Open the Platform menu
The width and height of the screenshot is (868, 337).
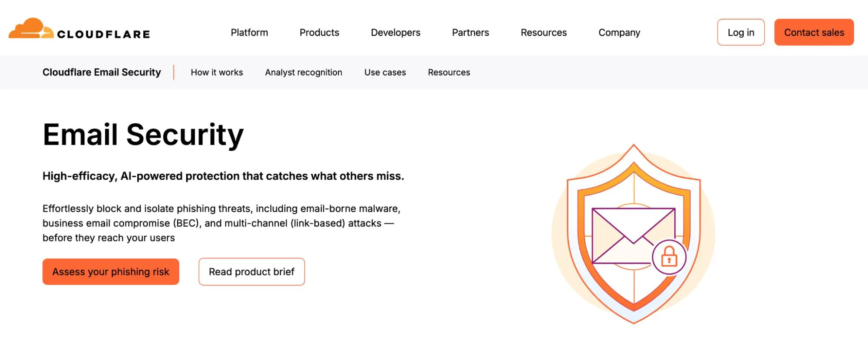249,32
